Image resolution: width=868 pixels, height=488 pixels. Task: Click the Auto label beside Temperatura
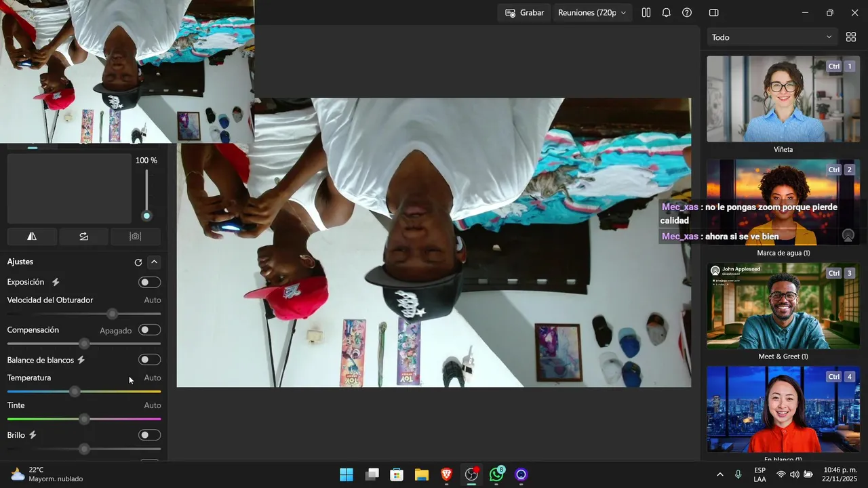[153, 378]
